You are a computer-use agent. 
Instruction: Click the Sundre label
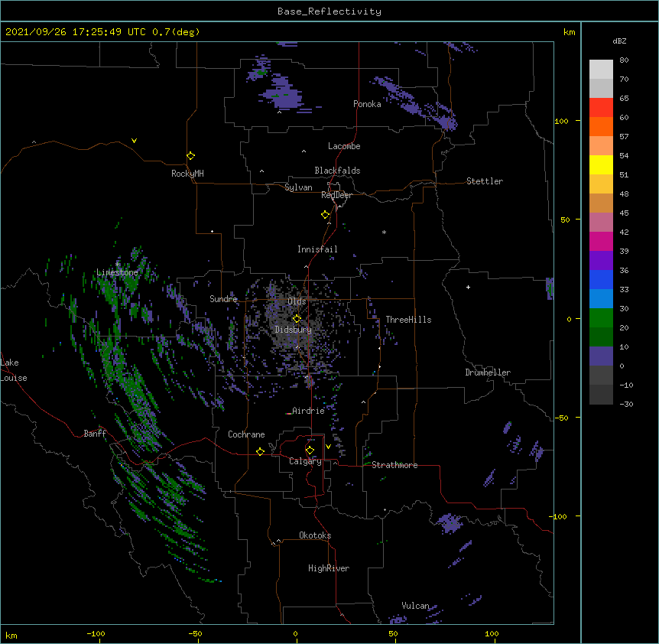point(223,299)
